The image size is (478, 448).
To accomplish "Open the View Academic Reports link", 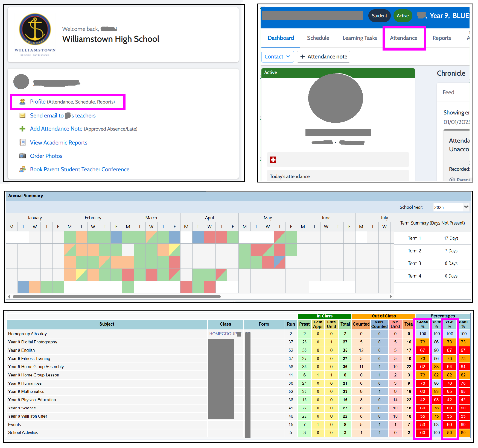I will 59,143.
